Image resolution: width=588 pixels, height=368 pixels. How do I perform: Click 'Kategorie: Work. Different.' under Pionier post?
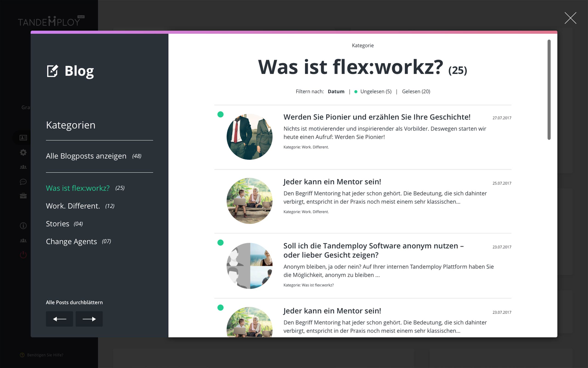click(306, 147)
